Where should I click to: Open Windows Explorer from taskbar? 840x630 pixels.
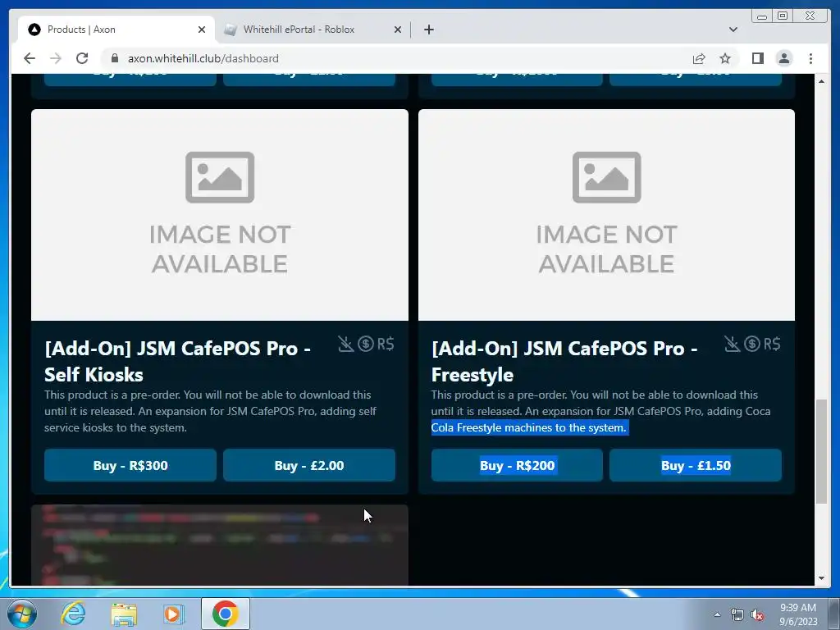124,614
